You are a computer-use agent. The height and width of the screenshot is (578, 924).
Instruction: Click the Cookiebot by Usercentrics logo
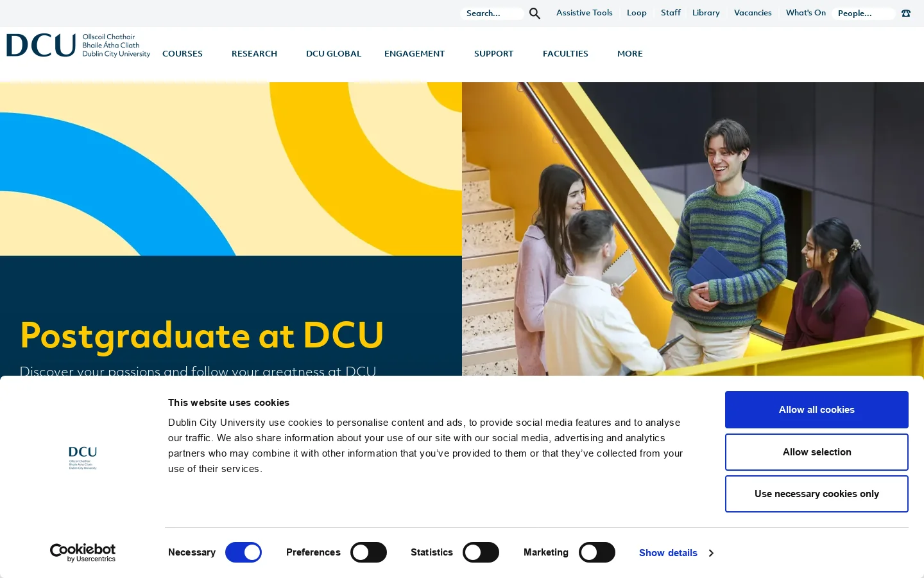click(x=83, y=553)
